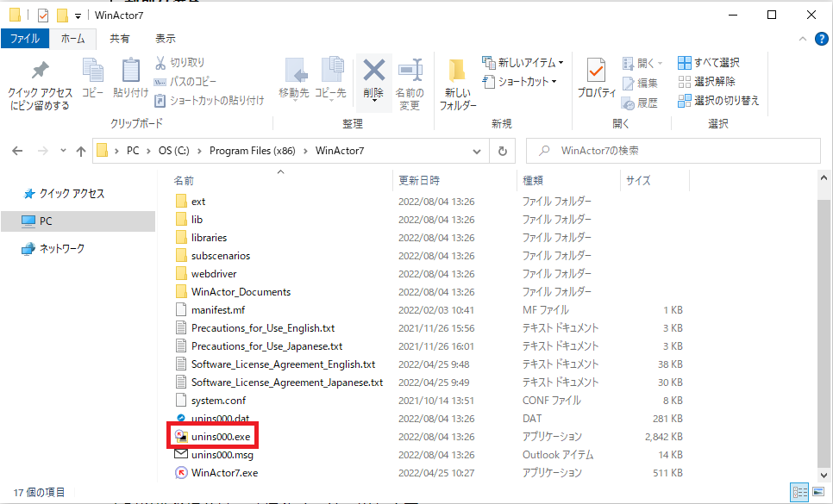This screenshot has height=504, width=833.
Task: Open the Move to (移動先) command
Action: pos(294,78)
